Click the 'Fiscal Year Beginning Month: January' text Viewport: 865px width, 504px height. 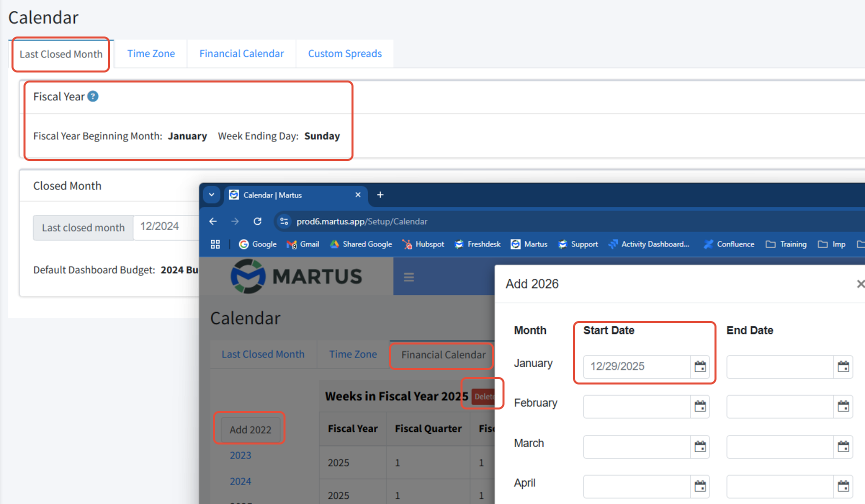tap(120, 136)
